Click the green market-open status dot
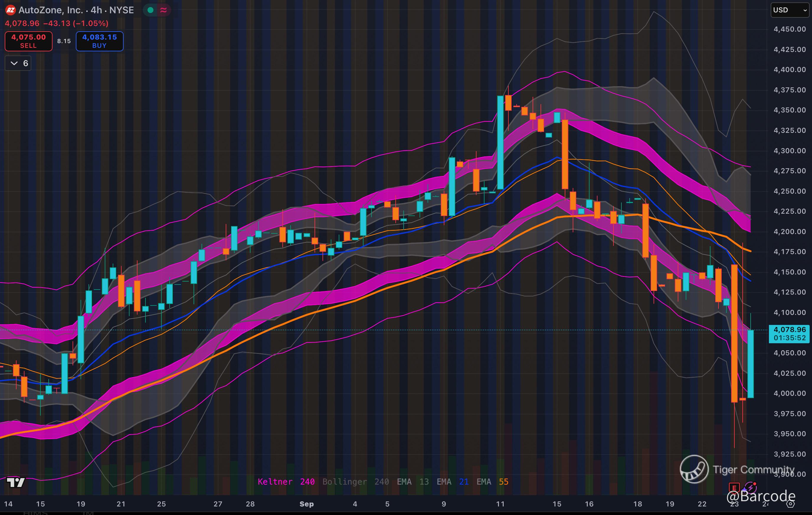The width and height of the screenshot is (812, 515). (x=151, y=10)
